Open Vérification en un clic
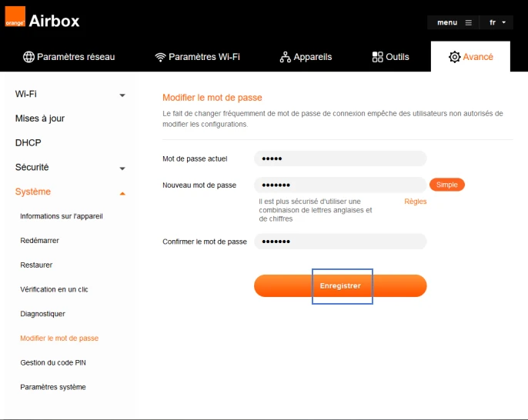Image resolution: width=528 pixels, height=420 pixels. tap(54, 289)
